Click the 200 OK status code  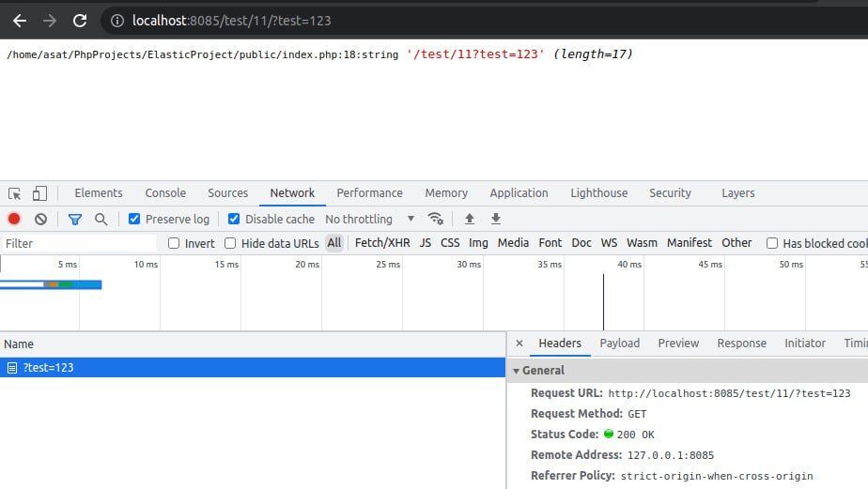(635, 435)
